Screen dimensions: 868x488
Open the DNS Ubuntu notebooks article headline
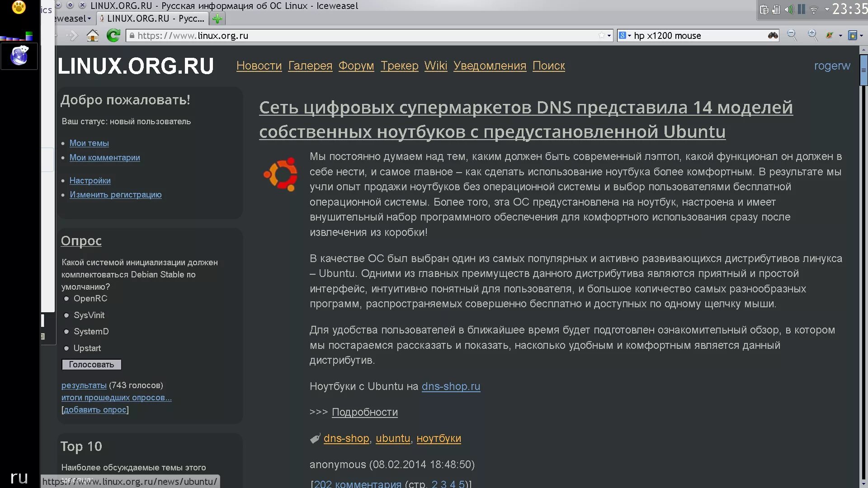[x=526, y=120]
